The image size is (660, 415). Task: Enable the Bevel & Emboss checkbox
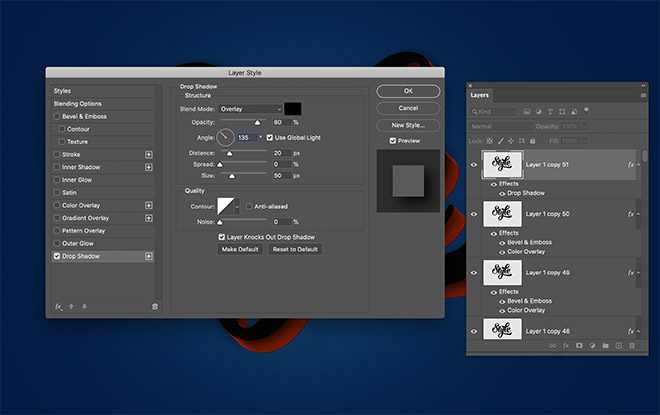[x=56, y=116]
